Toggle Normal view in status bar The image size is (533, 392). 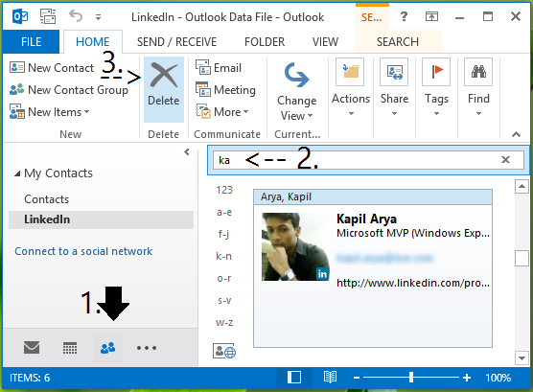[x=294, y=377]
